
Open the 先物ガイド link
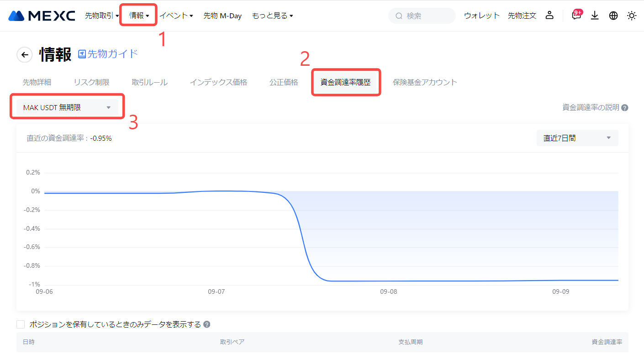[108, 54]
